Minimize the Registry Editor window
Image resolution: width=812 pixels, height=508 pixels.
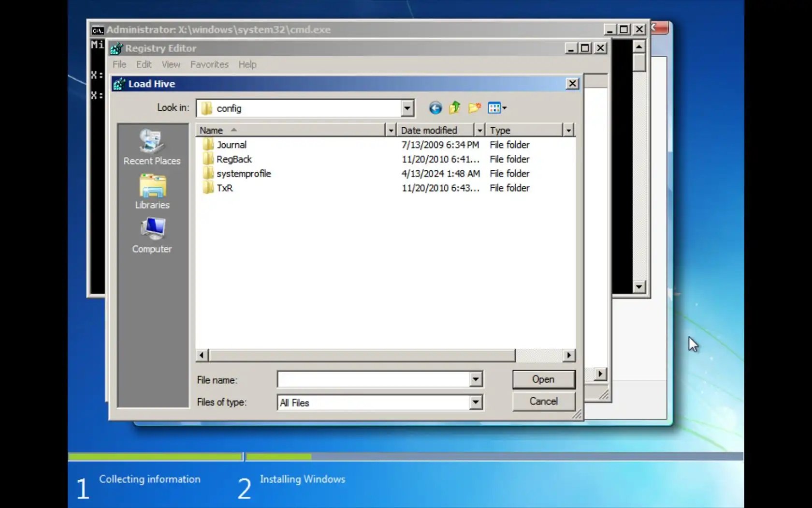pos(571,48)
